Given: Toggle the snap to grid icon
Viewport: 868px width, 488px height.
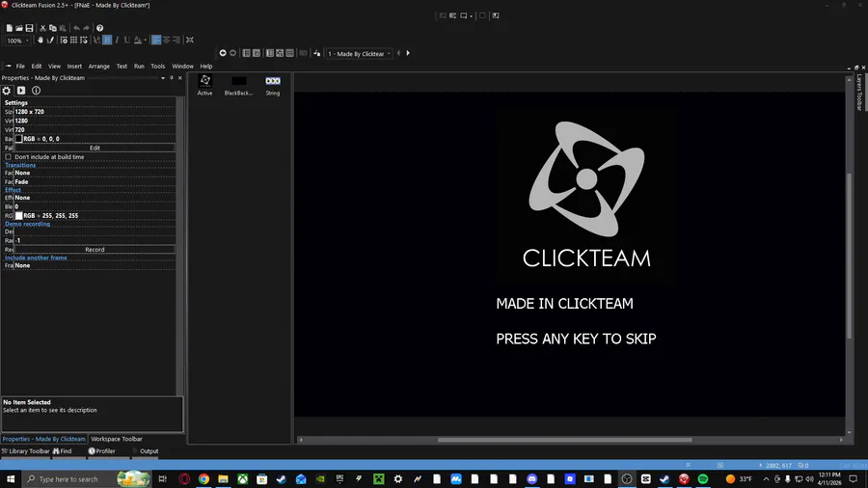Looking at the screenshot, I should (x=84, y=40).
